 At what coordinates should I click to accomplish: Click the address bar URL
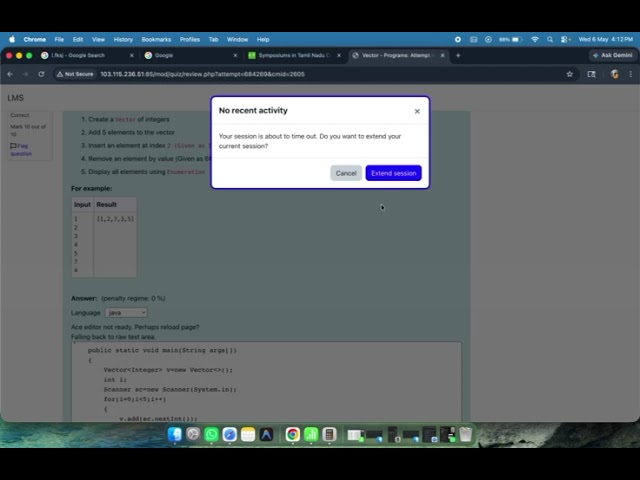tap(202, 74)
